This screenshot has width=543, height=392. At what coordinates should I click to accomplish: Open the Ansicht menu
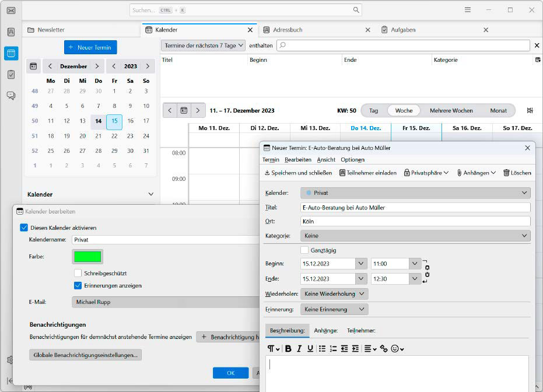(326, 160)
